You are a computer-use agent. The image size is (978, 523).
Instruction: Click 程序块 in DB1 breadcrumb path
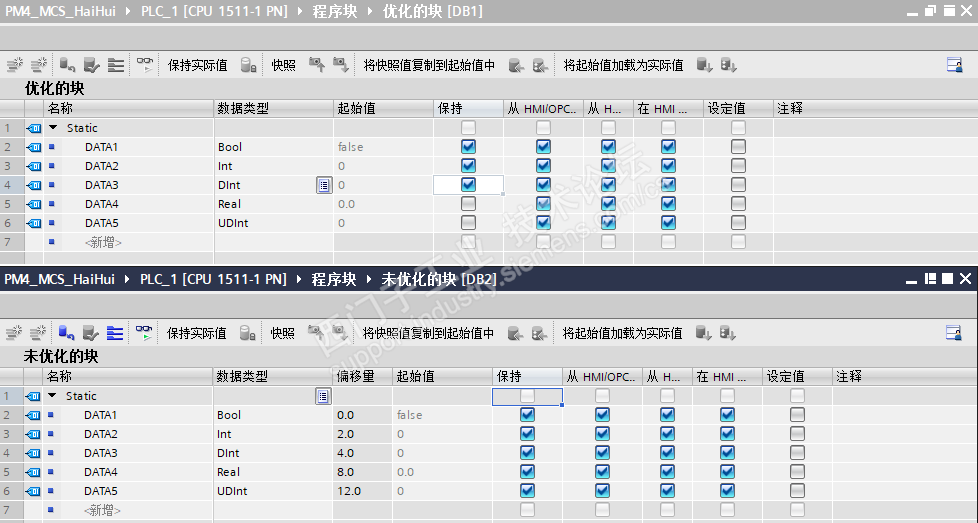click(x=335, y=11)
